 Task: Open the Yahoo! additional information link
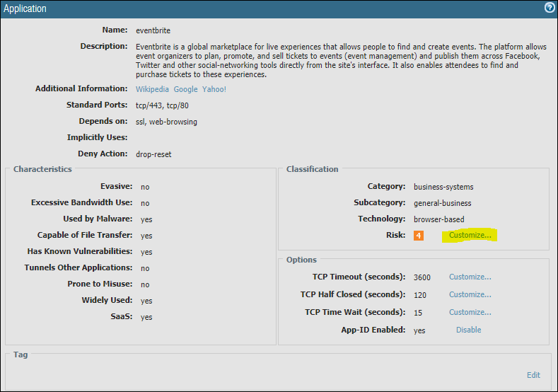214,89
